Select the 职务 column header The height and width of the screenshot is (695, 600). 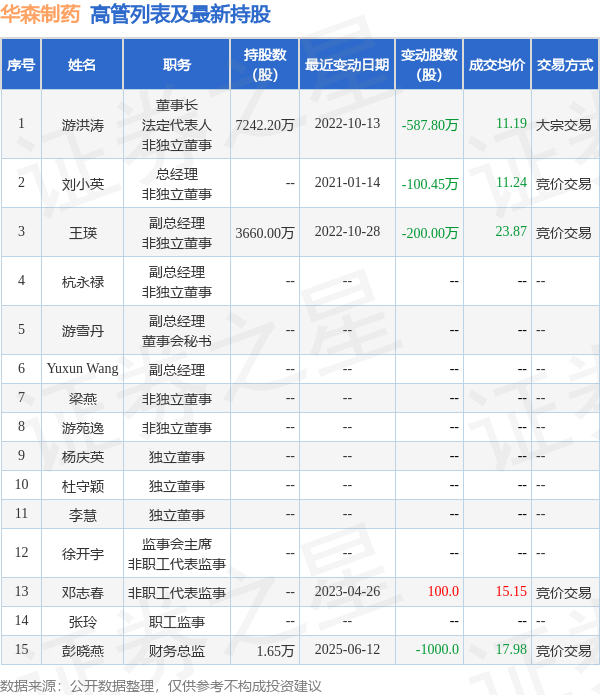[177, 65]
